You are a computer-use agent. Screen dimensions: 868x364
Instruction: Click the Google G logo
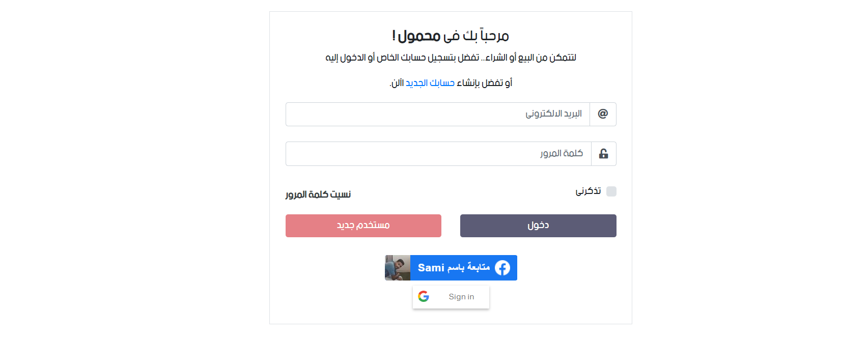click(x=424, y=296)
